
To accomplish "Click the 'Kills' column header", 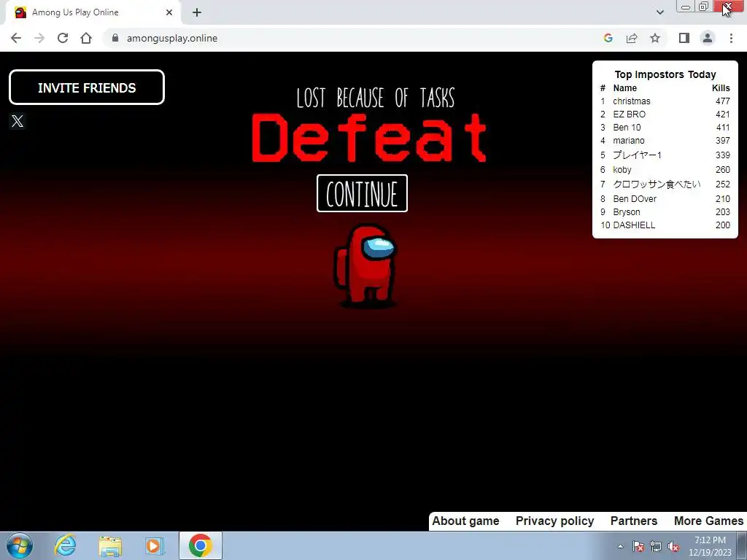I will 721,87.
